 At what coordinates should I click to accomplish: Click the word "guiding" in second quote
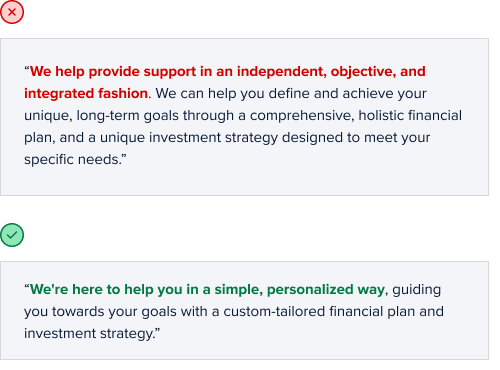(416, 290)
